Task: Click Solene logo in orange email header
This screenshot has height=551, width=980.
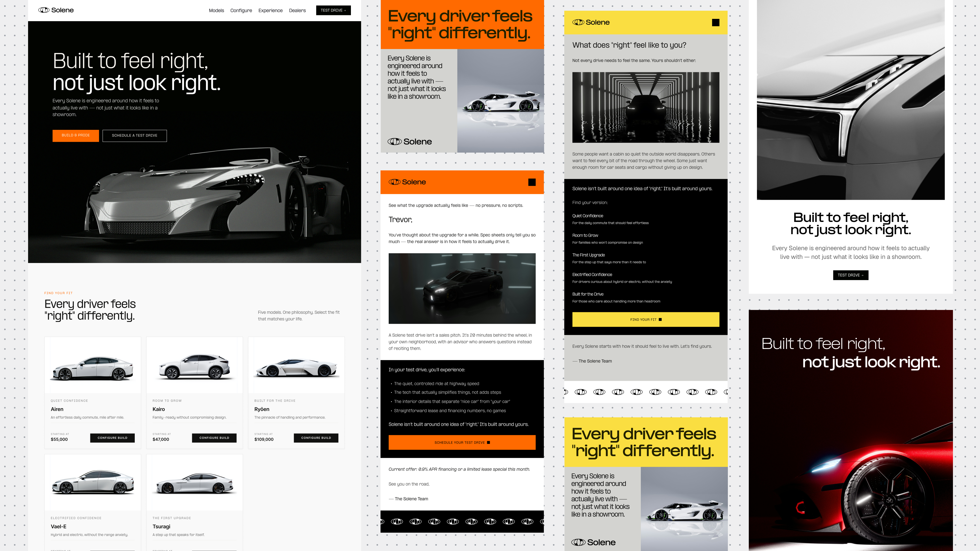Action: pyautogui.click(x=407, y=182)
